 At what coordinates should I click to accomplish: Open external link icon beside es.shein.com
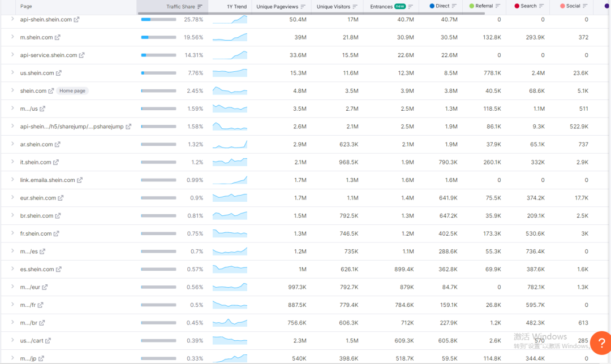point(58,270)
